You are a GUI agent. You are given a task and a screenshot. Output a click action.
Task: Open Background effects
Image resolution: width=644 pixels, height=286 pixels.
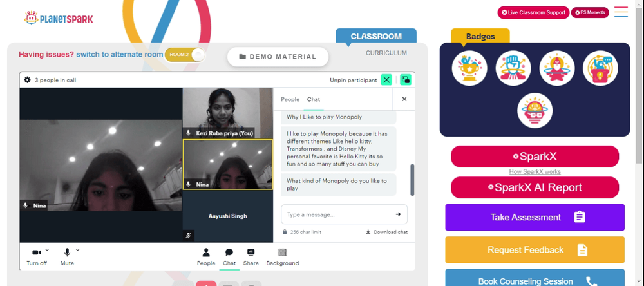283,257
